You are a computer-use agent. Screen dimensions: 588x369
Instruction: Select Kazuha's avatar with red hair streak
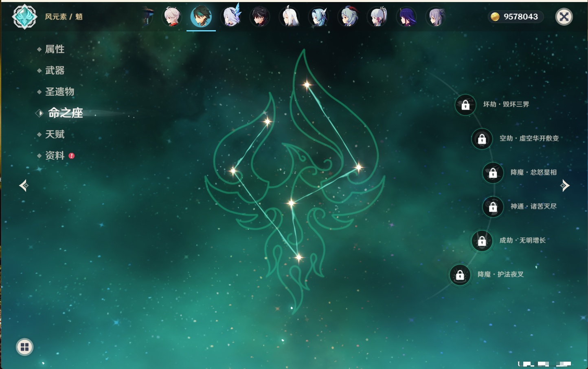point(172,17)
